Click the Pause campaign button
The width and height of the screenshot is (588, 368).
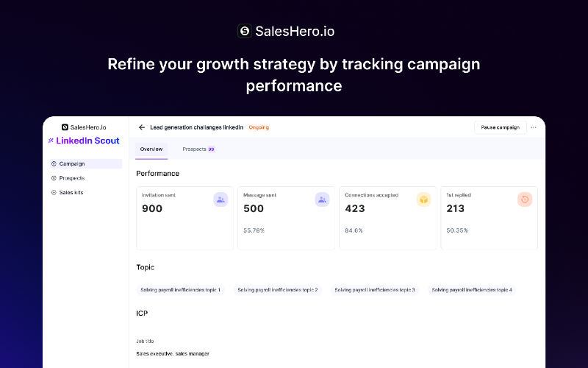click(x=501, y=127)
